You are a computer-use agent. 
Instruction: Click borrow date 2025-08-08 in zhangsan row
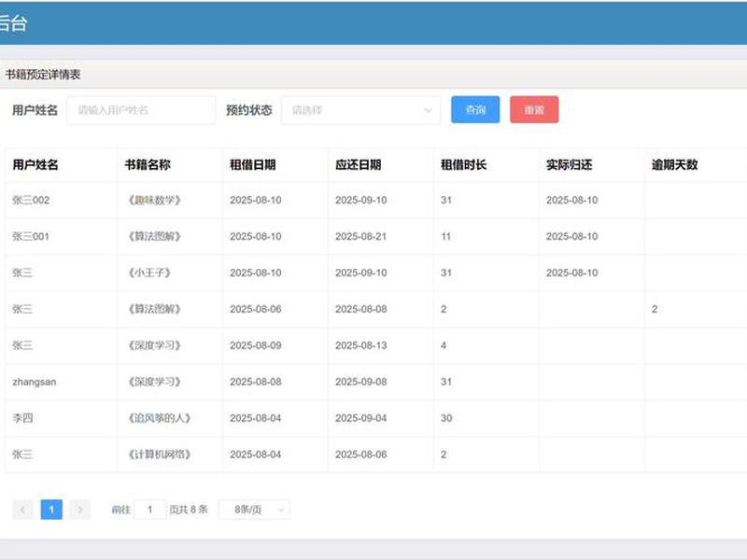(x=256, y=382)
